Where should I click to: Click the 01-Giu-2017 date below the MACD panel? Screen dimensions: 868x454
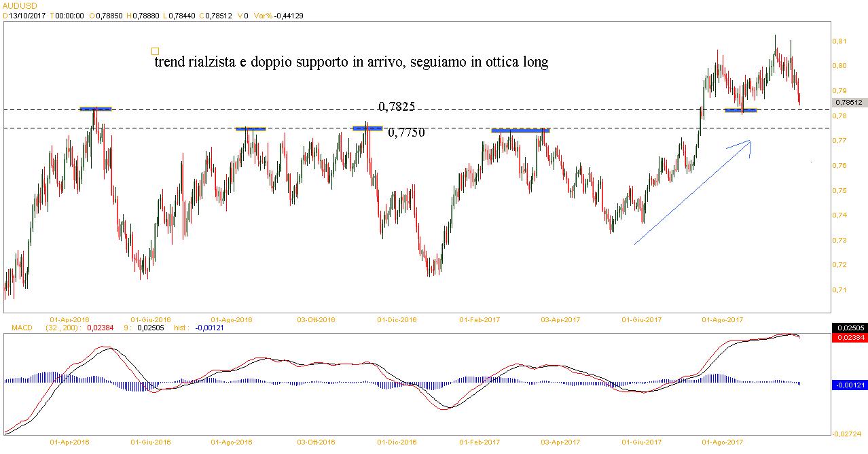[x=643, y=442]
